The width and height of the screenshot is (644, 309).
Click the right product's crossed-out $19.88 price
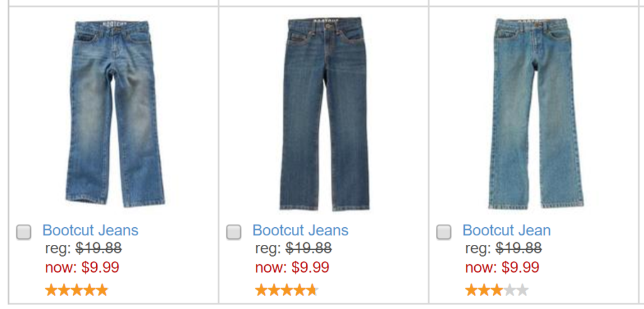[x=519, y=248]
